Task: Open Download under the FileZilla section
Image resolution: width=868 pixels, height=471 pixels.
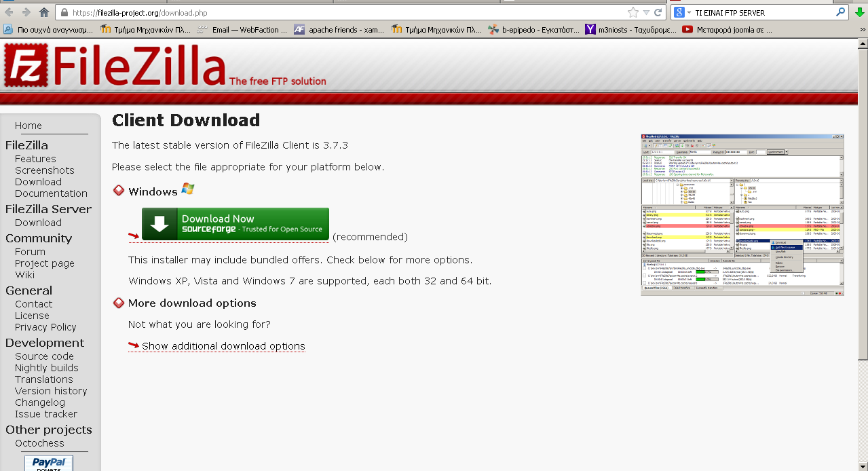Action: (38, 182)
